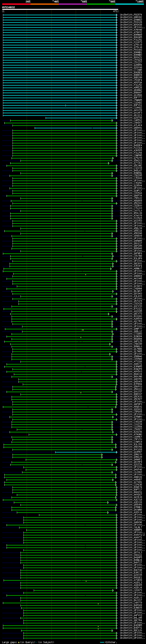Click the UniRef100_P22515 label
The image size is (146, 644).
131,218
